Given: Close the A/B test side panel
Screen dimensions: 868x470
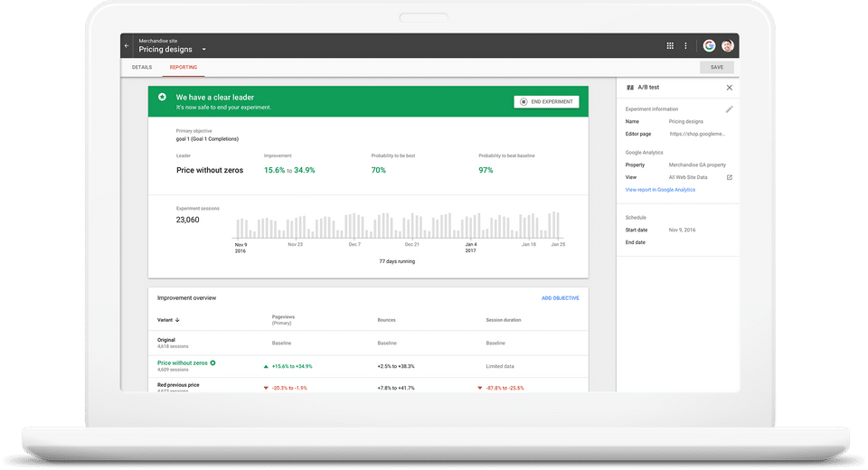Looking at the screenshot, I should click(729, 88).
